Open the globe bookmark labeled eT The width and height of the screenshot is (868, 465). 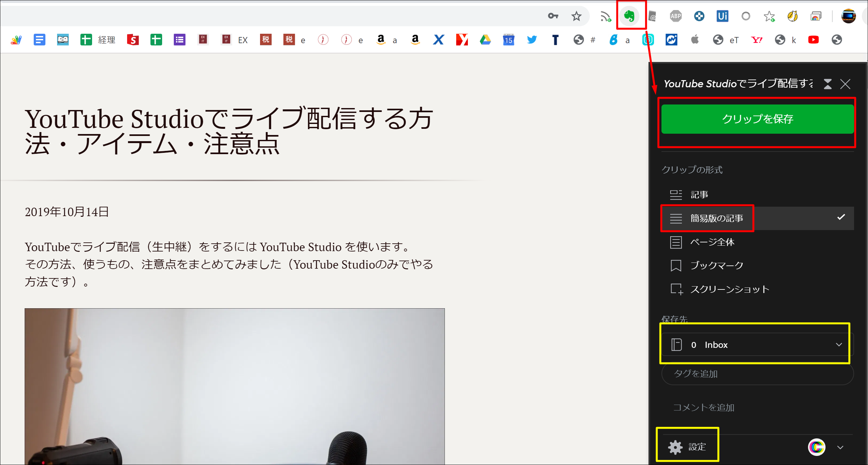click(725, 40)
